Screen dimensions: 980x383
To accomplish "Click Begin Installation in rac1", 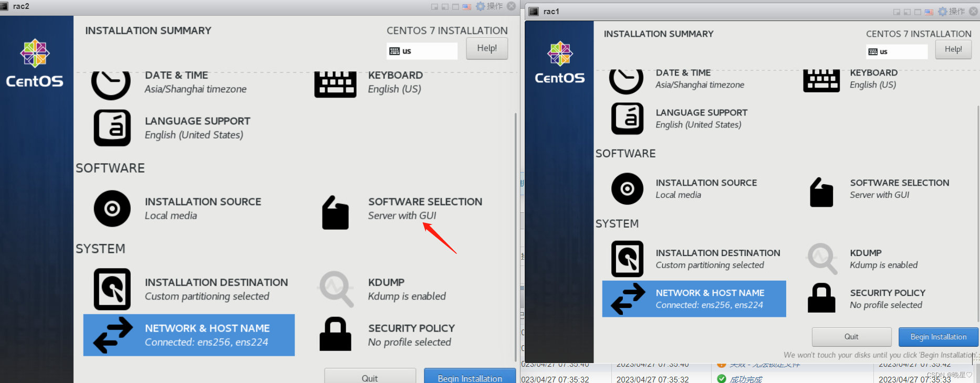I will click(x=938, y=337).
